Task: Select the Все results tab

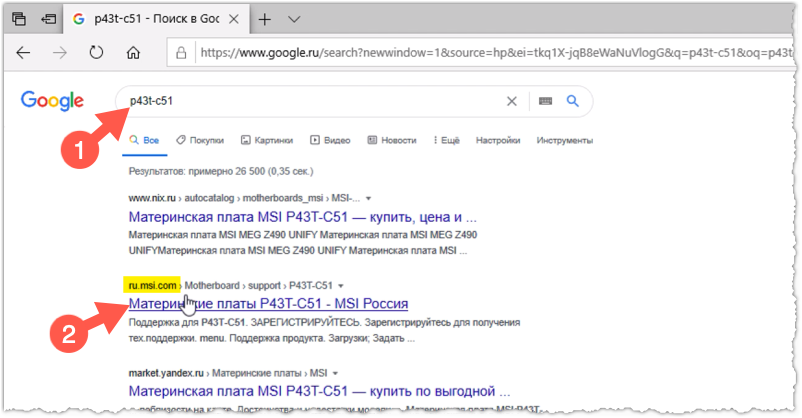Action: (144, 140)
